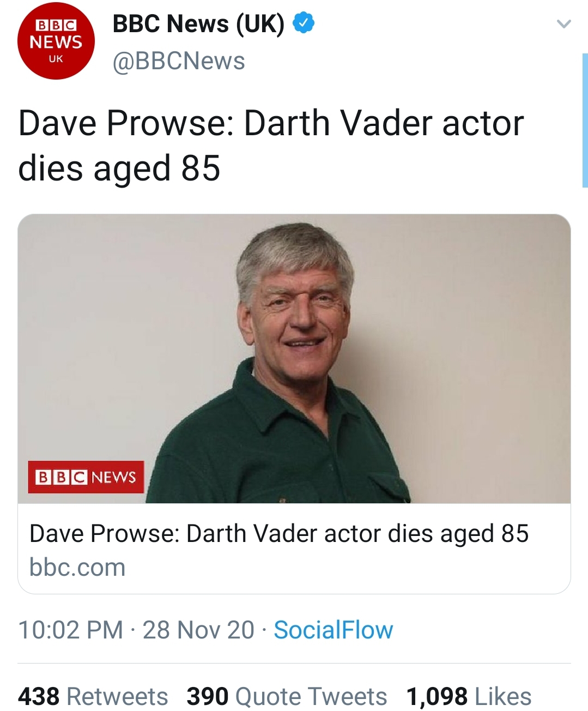Click the 28 Nov 20 date

(198, 630)
